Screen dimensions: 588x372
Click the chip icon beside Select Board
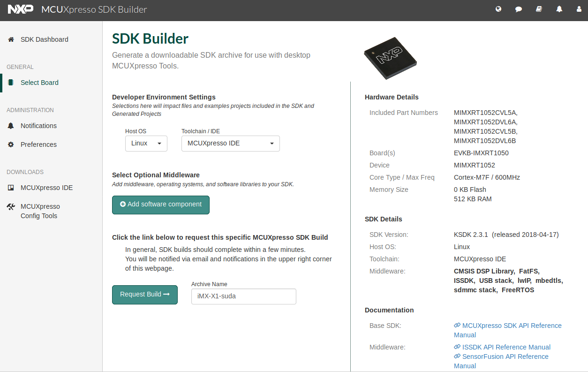pos(11,83)
